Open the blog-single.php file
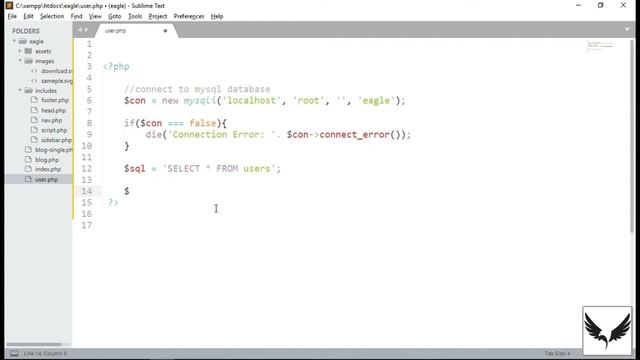 click(x=53, y=150)
